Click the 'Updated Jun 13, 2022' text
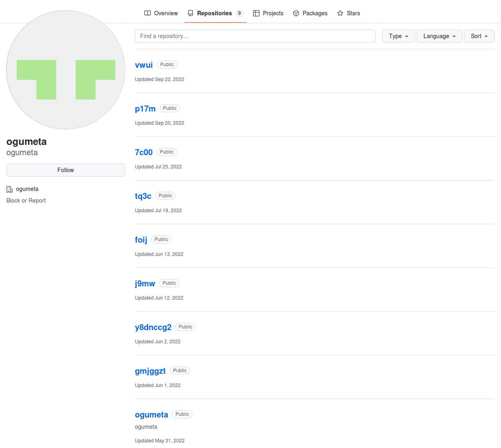Viewport: 501px width, 448px height. pos(159,254)
